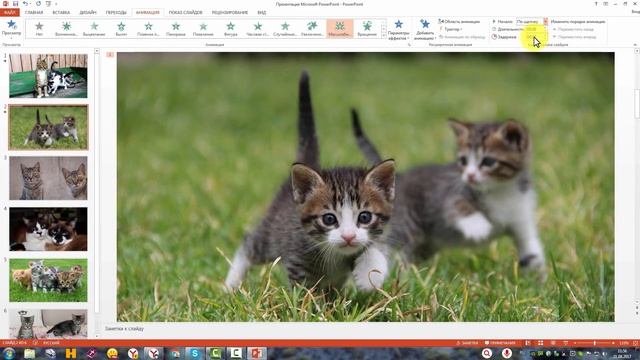Open Параметры эффектов options dropdown
This screenshot has width=640, height=360.
click(398, 29)
